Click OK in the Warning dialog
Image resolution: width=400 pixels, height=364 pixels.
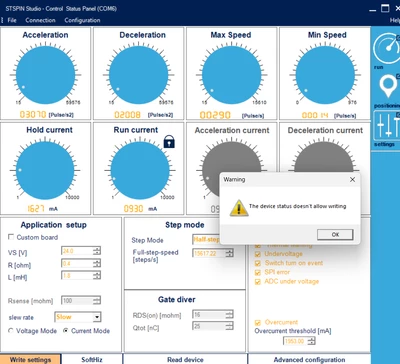335,234
